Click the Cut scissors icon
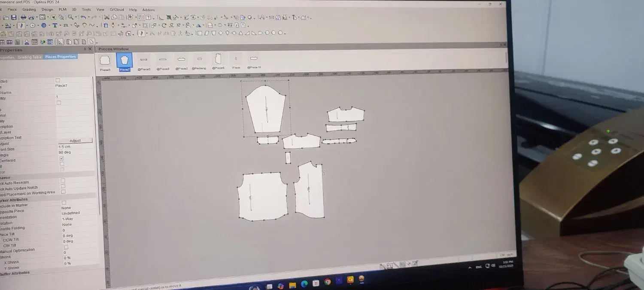Viewport: 644px width, 290px height. [106, 18]
